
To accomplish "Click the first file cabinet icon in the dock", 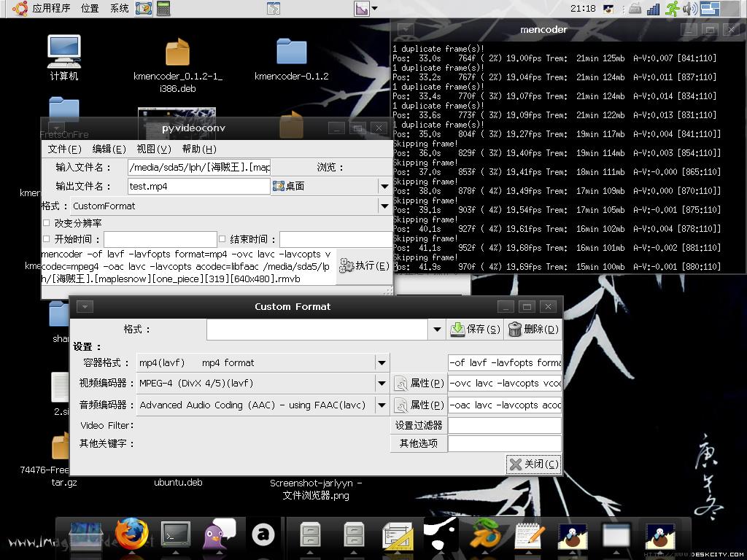I will pyautogui.click(x=310, y=534).
